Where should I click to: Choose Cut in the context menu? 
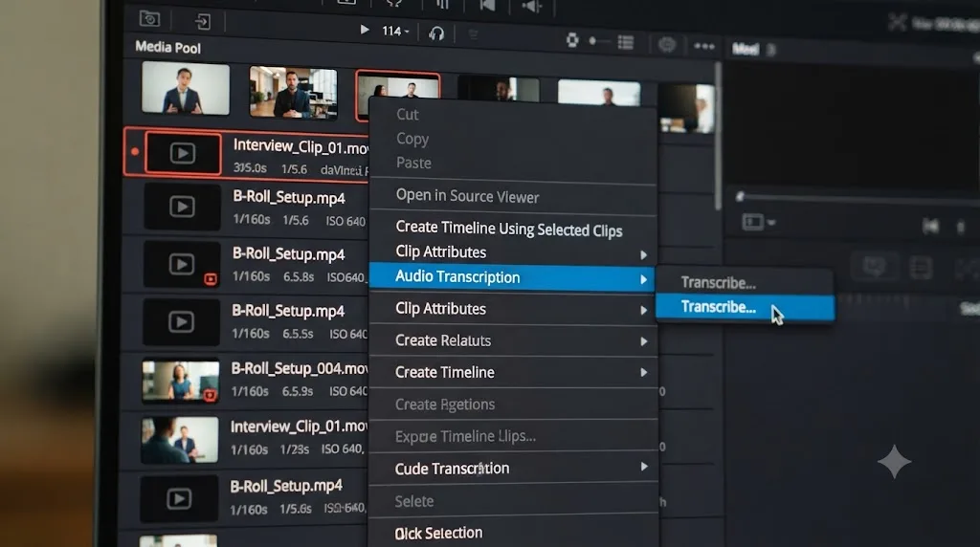[408, 114]
